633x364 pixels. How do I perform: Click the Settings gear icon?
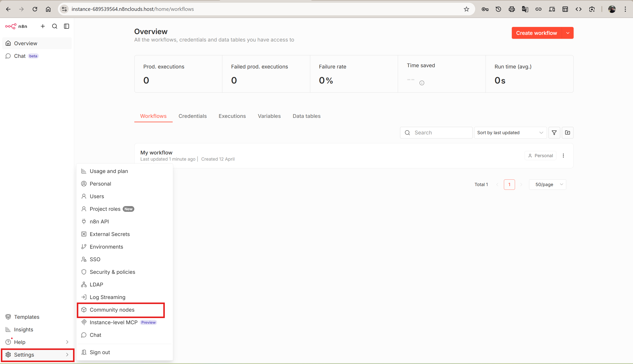point(8,355)
